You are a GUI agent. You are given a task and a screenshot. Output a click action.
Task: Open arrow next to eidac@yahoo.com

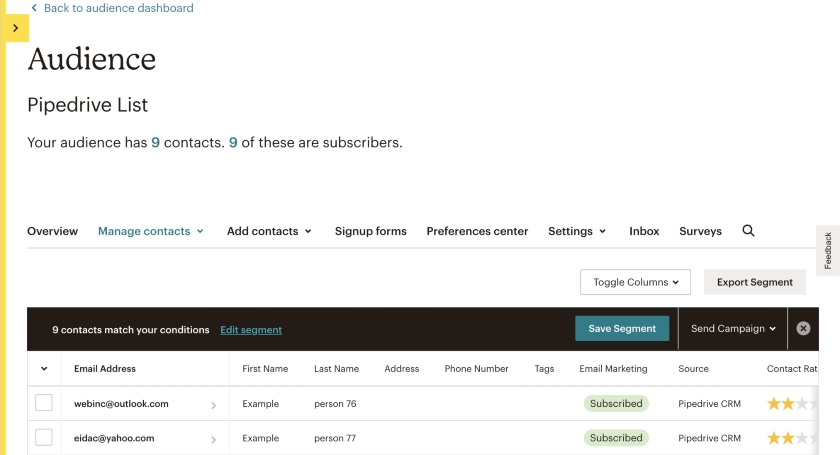pos(213,438)
